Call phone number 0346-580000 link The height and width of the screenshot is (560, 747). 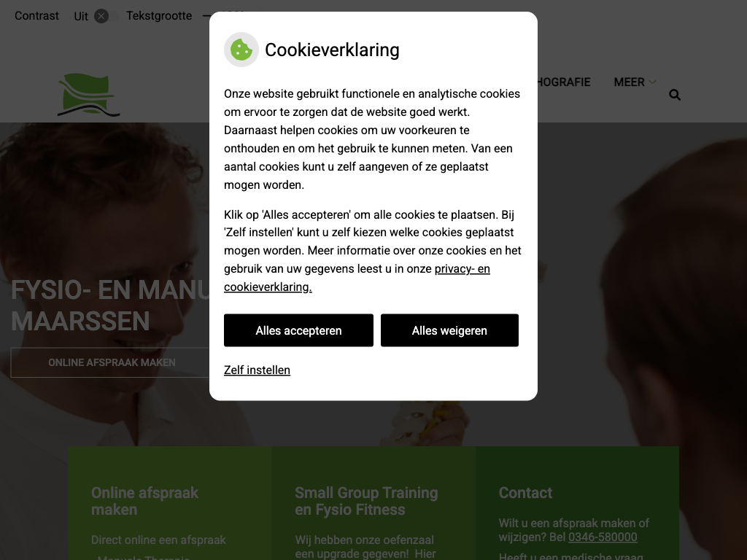pyautogui.click(x=603, y=537)
